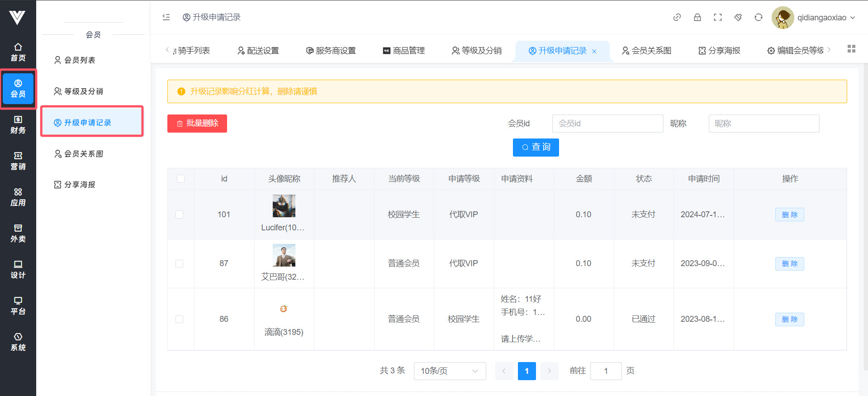Open the 外卖 section in sidebar
The image size is (868, 396).
(x=18, y=233)
